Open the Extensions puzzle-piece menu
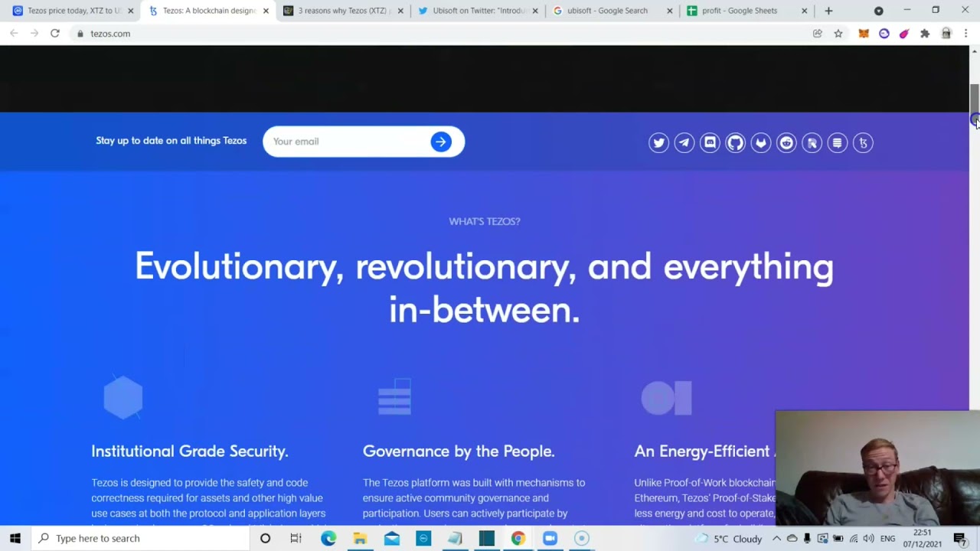This screenshot has height=551, width=980. coord(925,34)
